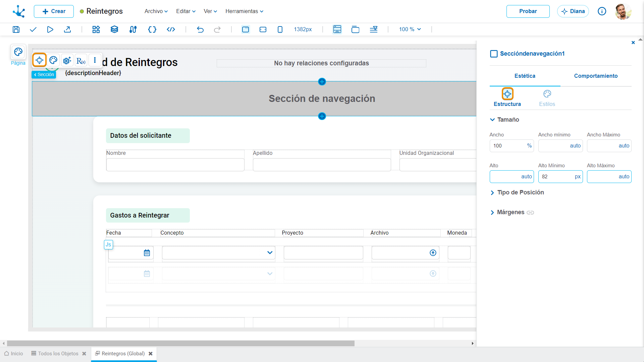Click the play preview icon
The image size is (644, 362).
coord(50,29)
